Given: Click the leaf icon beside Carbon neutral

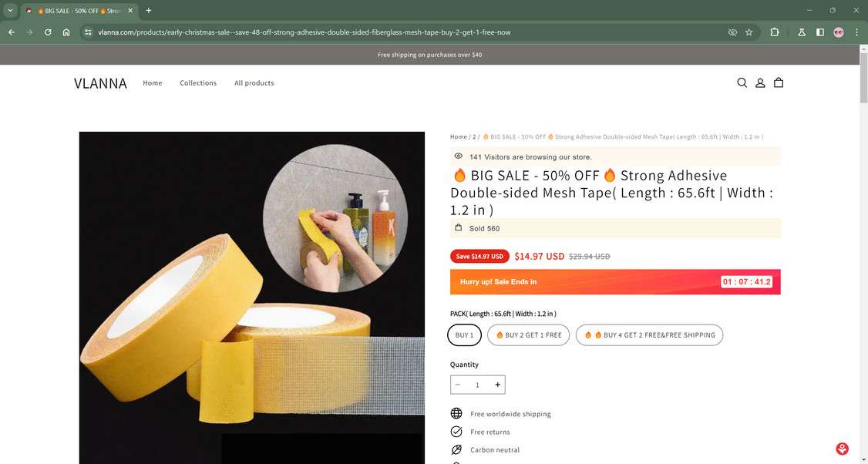Looking at the screenshot, I should 456,449.
